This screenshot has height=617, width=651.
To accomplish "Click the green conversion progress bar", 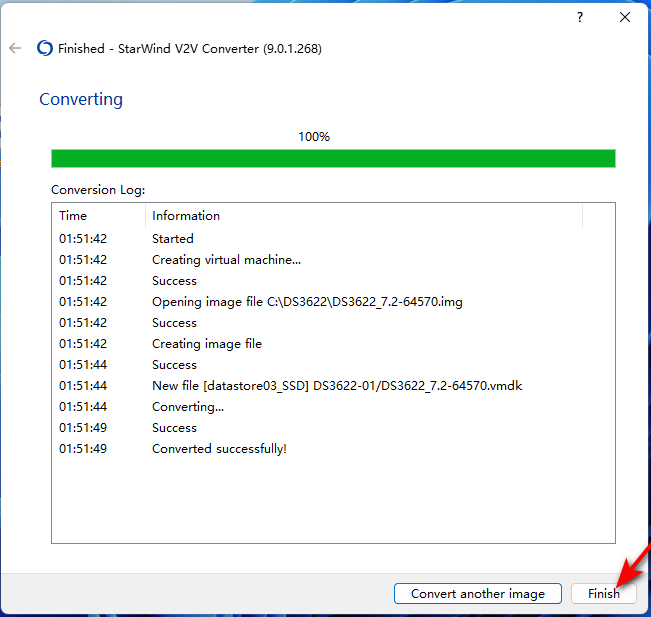I will click(x=333, y=159).
